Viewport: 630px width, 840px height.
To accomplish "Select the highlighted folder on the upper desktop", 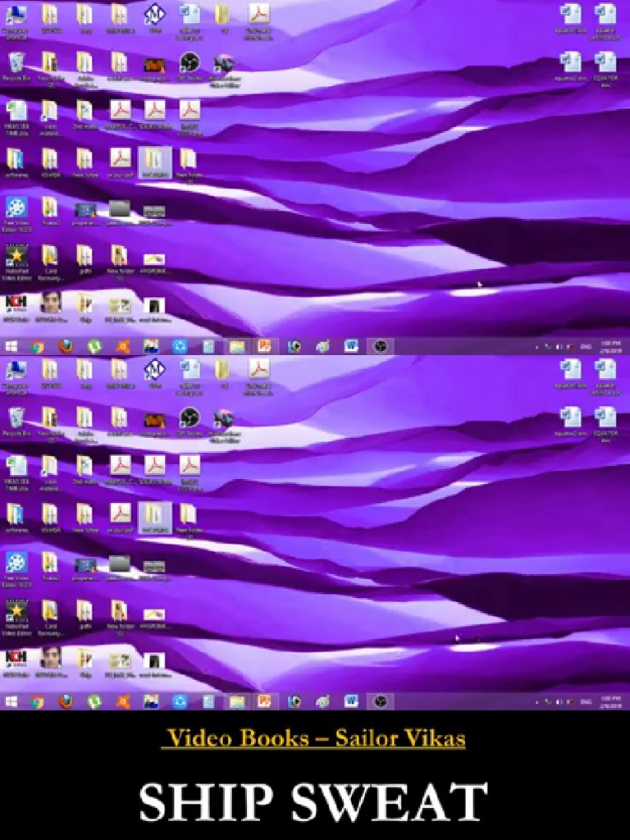I will click(154, 161).
